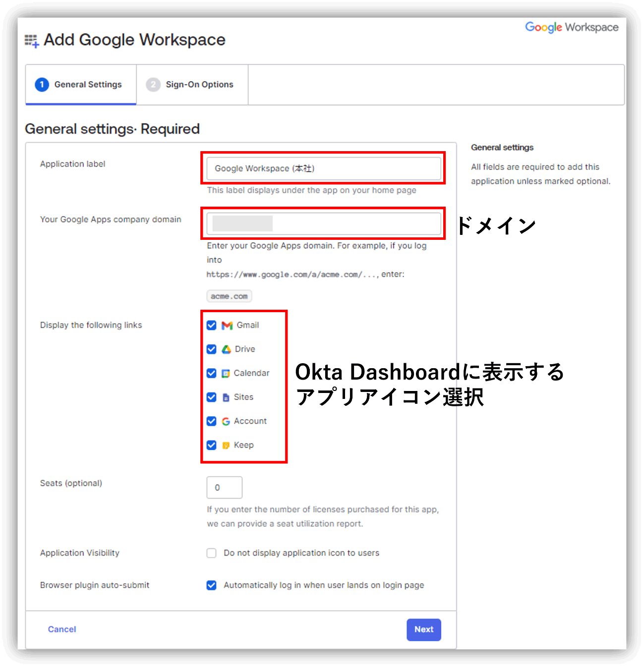The height and width of the screenshot is (667, 644).
Task: Toggle the Calendar link checkbox
Action: tap(212, 373)
